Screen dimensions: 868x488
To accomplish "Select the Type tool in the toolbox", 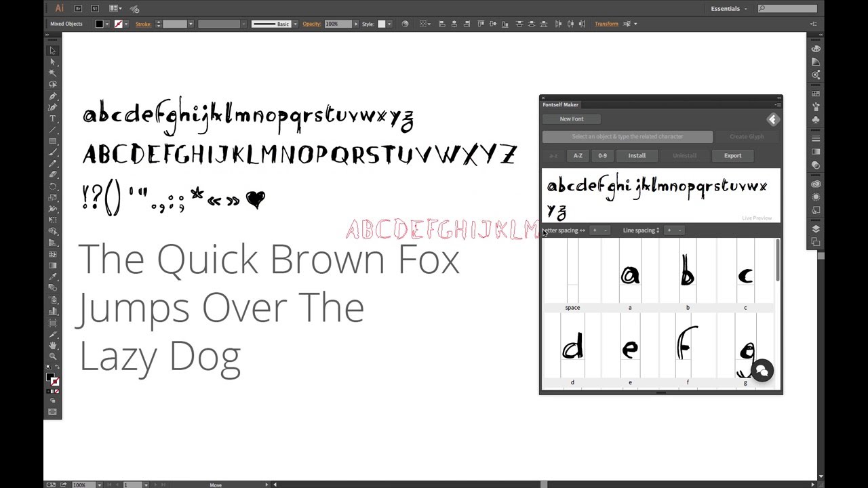I will (52, 119).
